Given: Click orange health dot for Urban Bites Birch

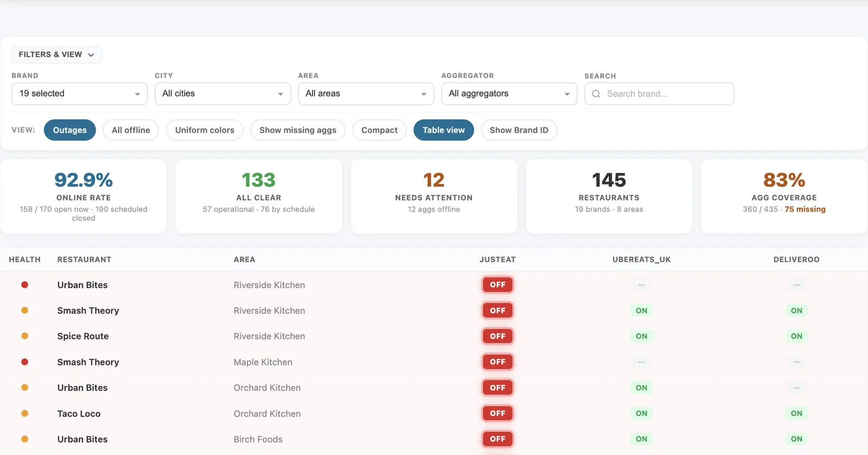Looking at the screenshot, I should click(25, 439).
